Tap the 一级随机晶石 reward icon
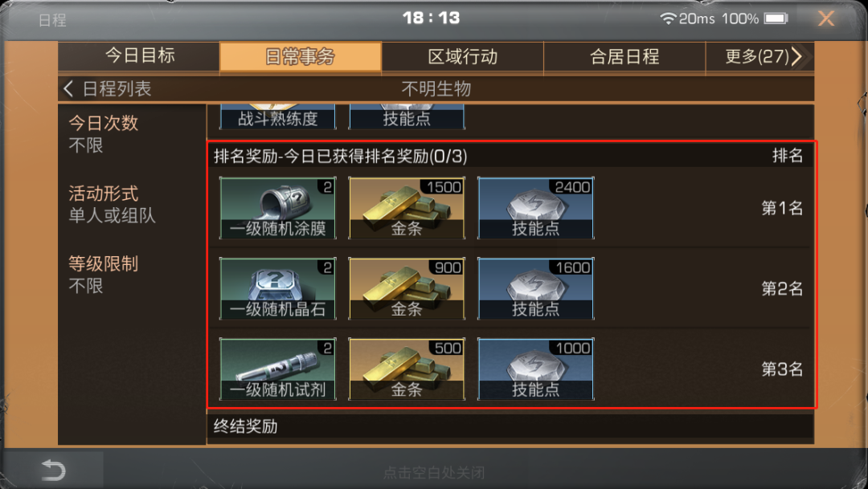The height and width of the screenshot is (489, 868). coord(278,288)
